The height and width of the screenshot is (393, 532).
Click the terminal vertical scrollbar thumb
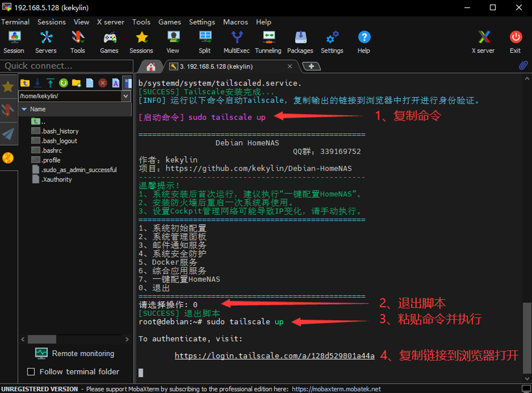pos(527,337)
